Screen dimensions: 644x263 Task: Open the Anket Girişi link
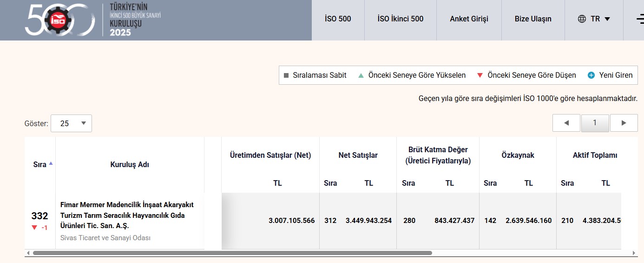[x=469, y=19]
